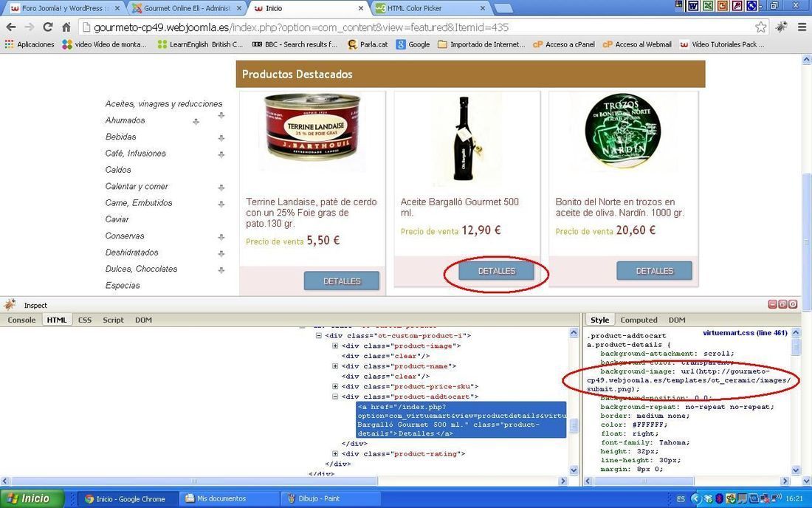The image size is (812, 508).
Task: Click the Aceite Bargalló bottle image
Action: (x=466, y=139)
